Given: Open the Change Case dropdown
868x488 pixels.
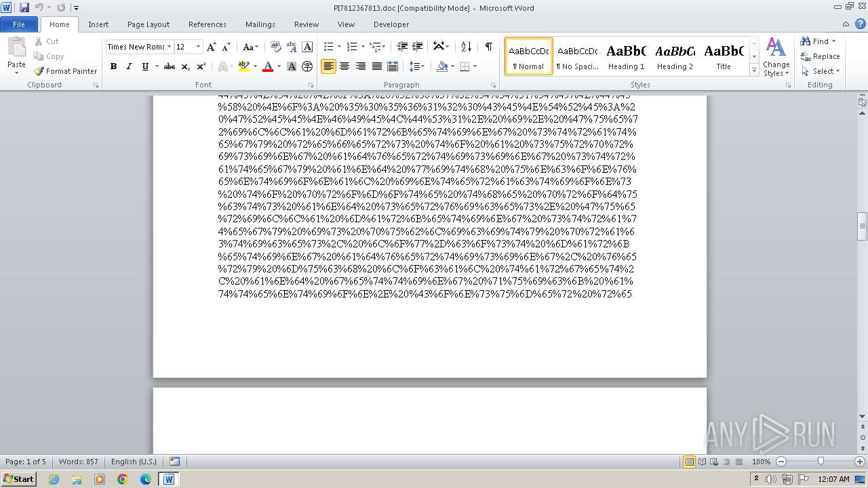Looking at the screenshot, I should [x=250, y=47].
